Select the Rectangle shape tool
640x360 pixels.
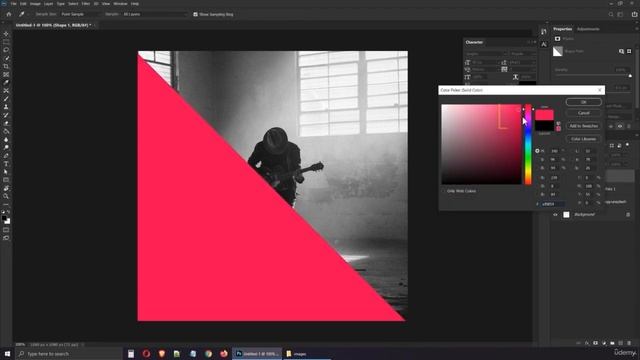(6, 180)
